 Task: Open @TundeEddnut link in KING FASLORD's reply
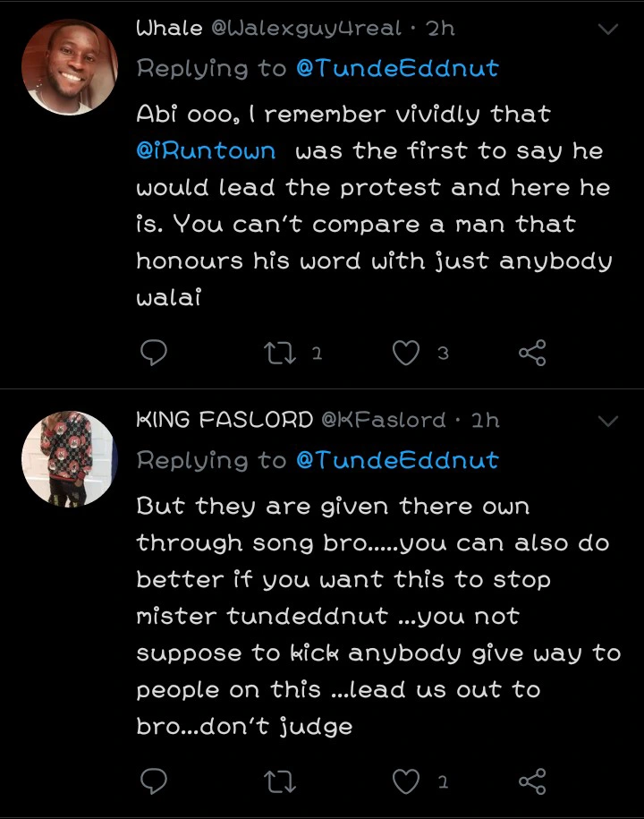tap(396, 460)
